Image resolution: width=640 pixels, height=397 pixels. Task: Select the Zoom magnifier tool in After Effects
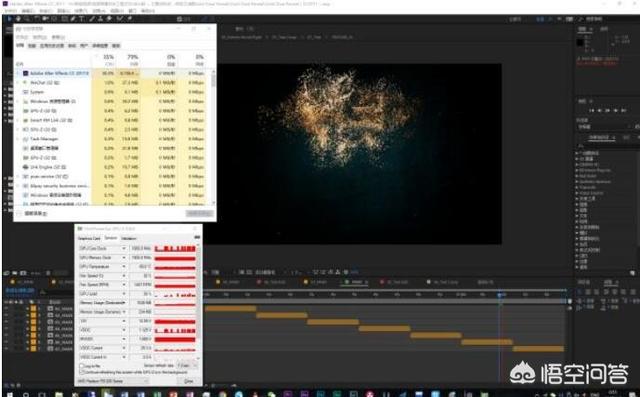coord(27,19)
